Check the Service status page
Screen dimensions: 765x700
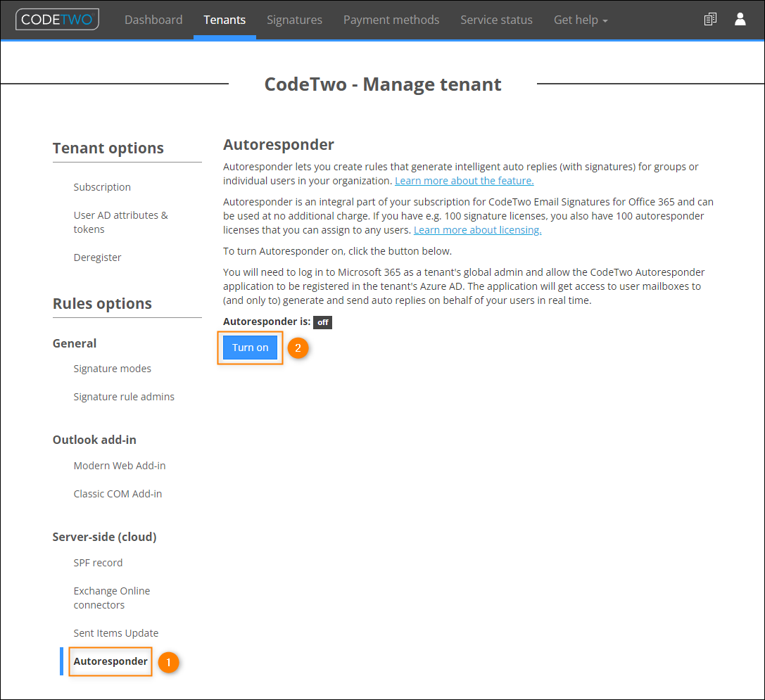point(496,20)
